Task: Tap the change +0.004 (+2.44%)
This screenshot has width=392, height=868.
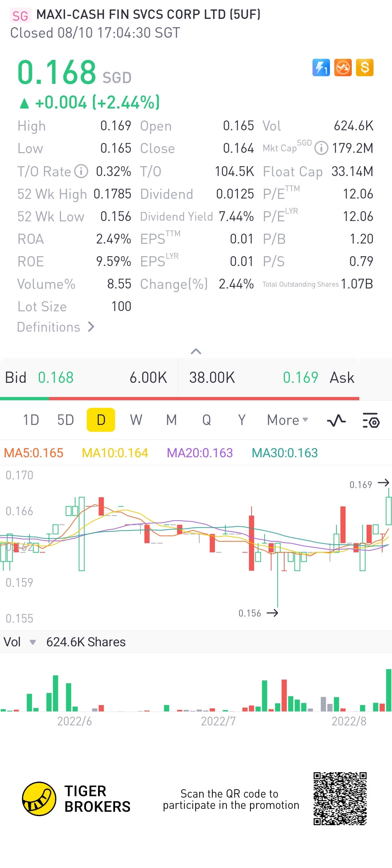Action: [x=89, y=102]
